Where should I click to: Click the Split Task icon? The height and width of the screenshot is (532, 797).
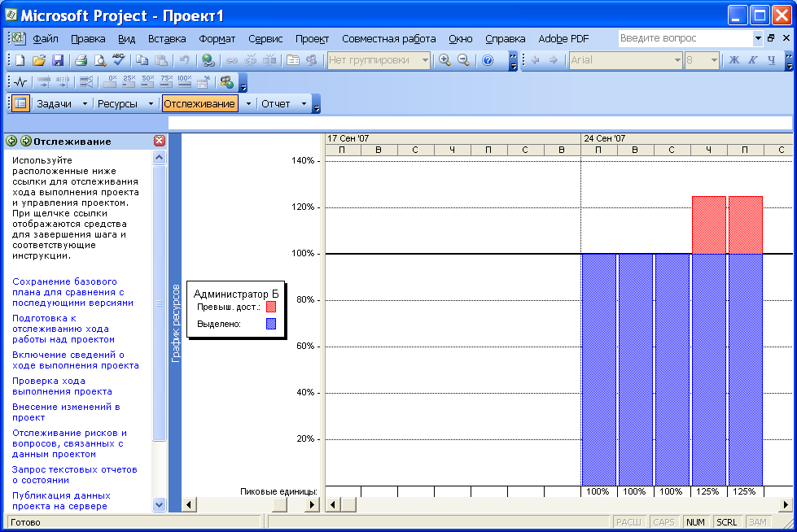(x=269, y=60)
